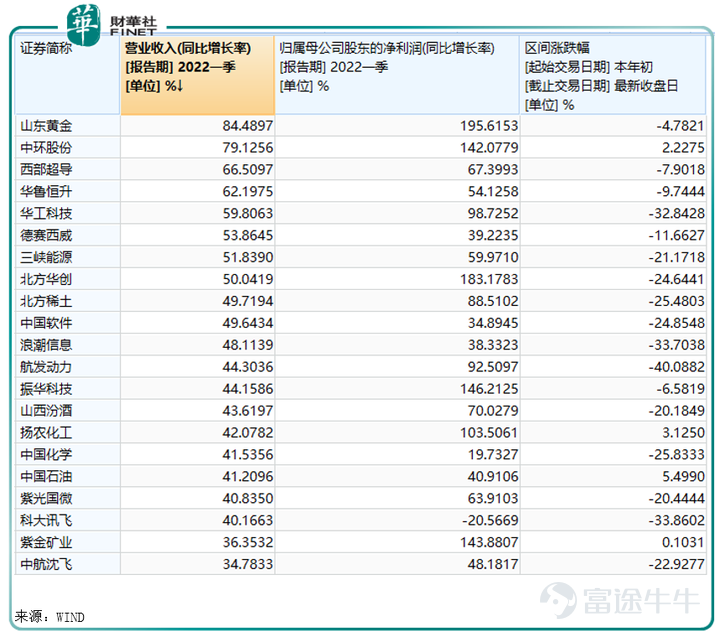Image resolution: width=720 pixels, height=637 pixels.
Task: Select the 北方华创 row
Action: tap(360, 279)
